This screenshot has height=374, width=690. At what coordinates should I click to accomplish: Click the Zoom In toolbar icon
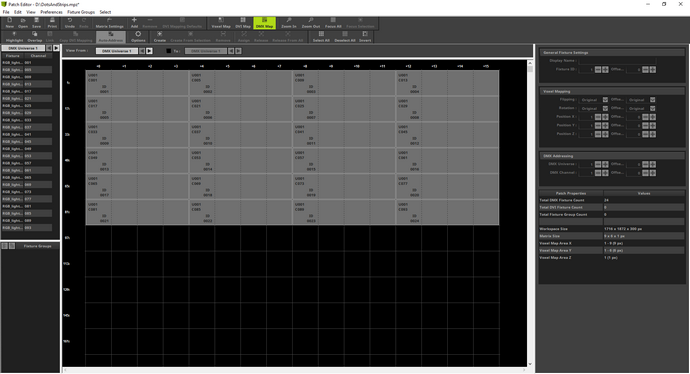point(289,23)
